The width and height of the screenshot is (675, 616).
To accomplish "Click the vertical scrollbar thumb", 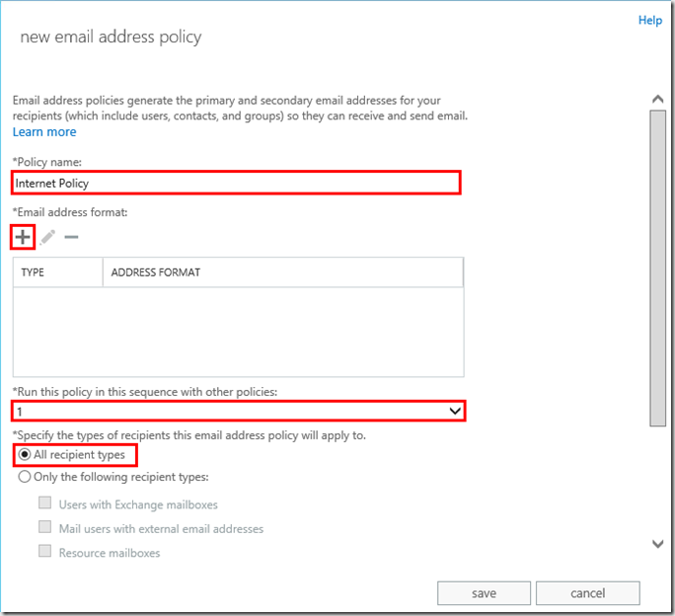I will pos(657,267).
